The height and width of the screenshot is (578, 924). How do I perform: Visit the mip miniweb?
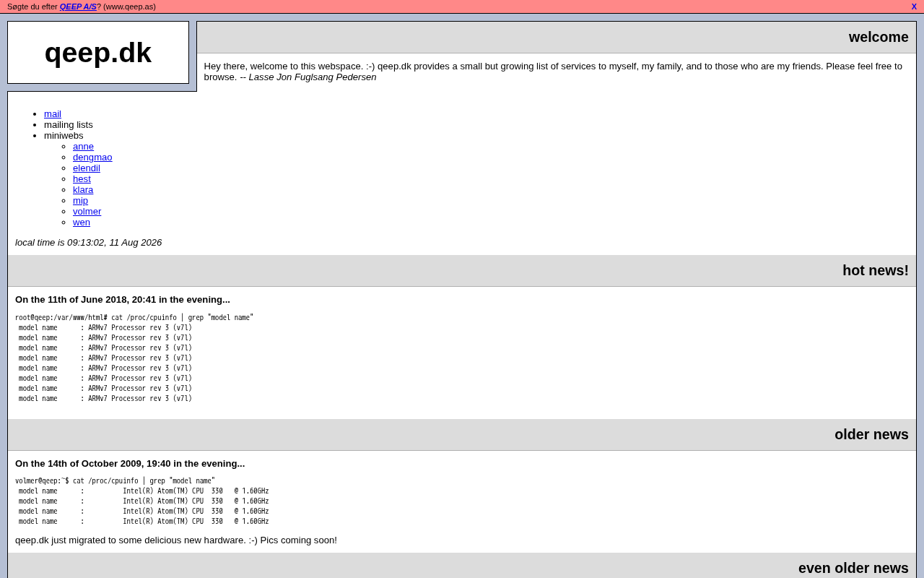80,200
